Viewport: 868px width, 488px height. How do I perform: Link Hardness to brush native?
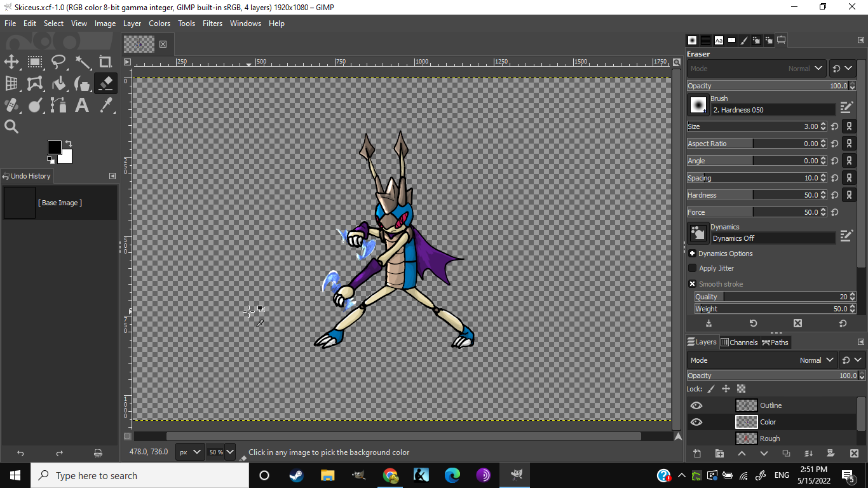[849, 195]
